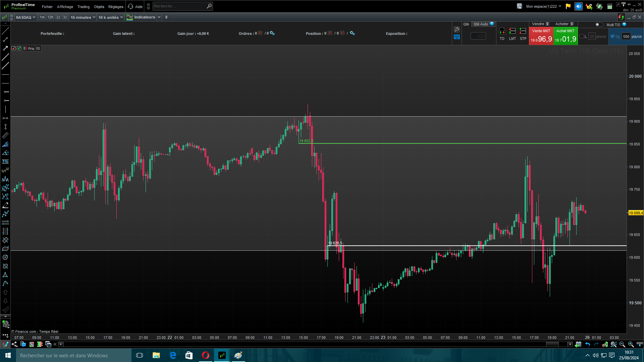Click the Prix panel list icon
Viewport: 644px width, 362px height.
(x=38, y=49)
